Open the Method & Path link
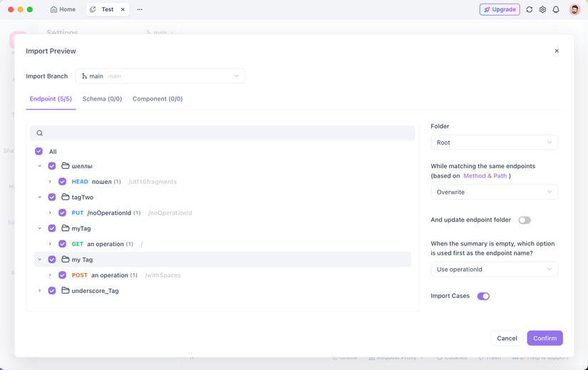588x370 pixels. pyautogui.click(x=485, y=176)
